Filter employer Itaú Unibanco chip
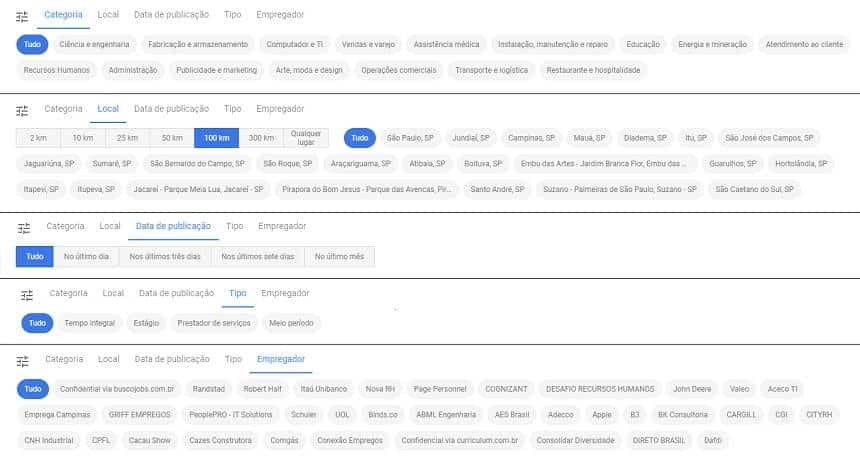Image resolution: width=860 pixels, height=460 pixels. click(324, 389)
